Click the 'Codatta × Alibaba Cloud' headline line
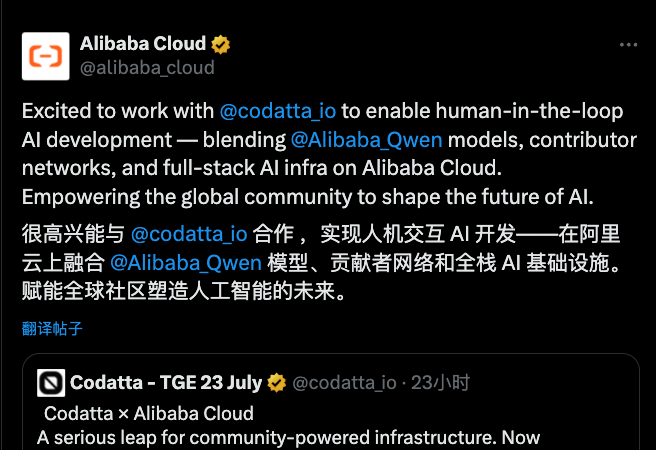656x450 pixels. [149, 414]
